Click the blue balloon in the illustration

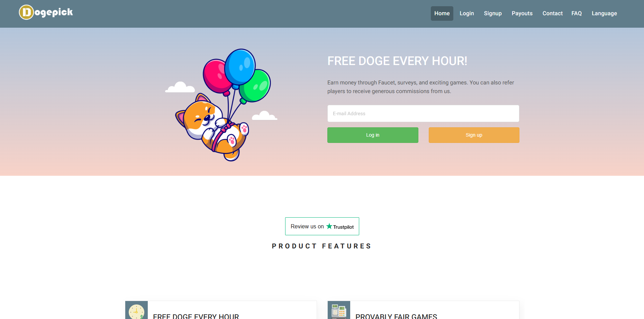[240, 67]
